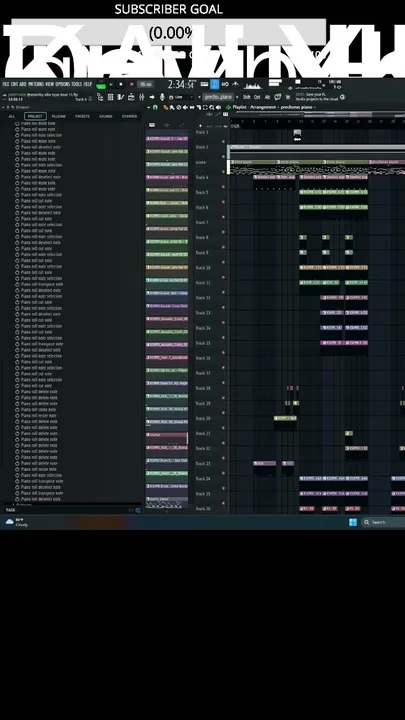Viewport: 405px width, 720px height.
Task: Select the Track 12 header label
Action: point(202,298)
